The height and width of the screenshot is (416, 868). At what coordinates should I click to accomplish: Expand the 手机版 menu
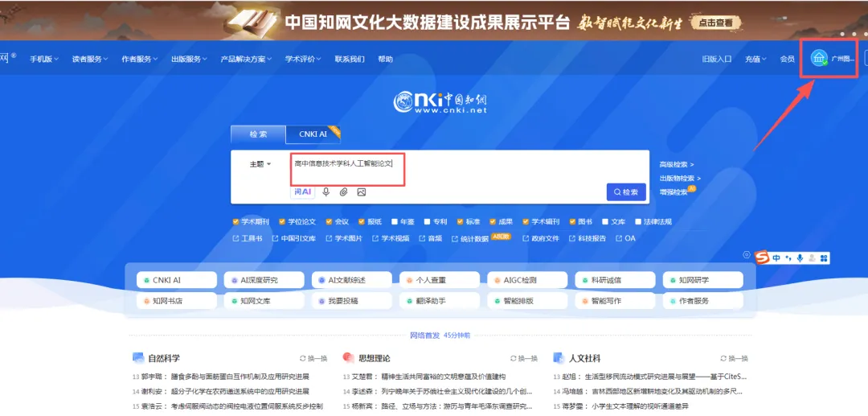tap(44, 60)
